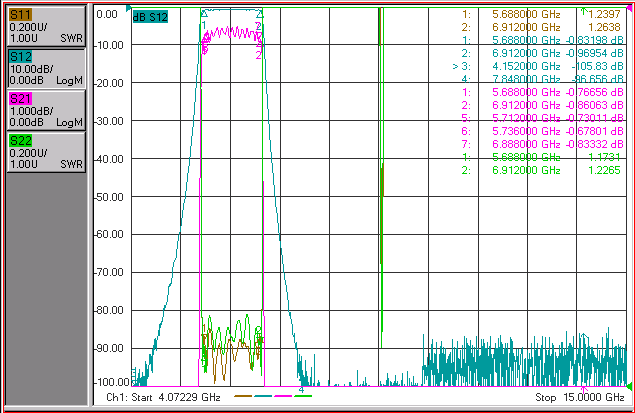Click the brown S11 label swatch
Screen dimensions: 635x413
click(x=21, y=15)
